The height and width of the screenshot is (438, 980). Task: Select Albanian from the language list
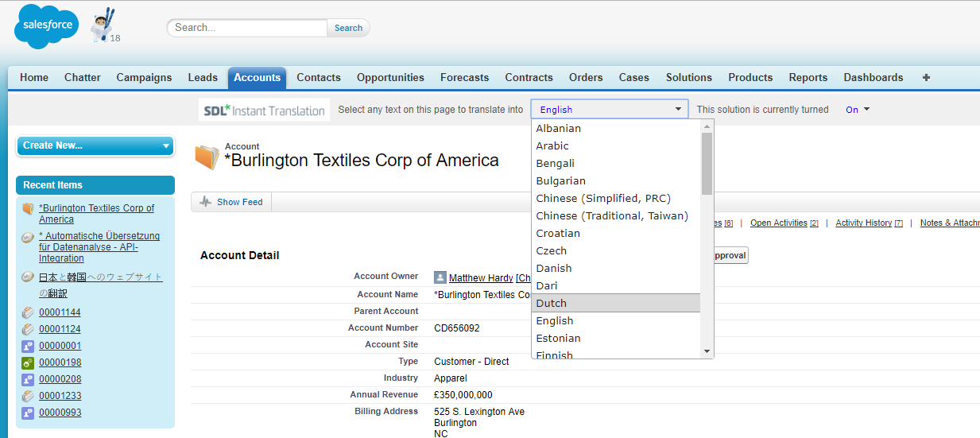[x=616, y=128]
